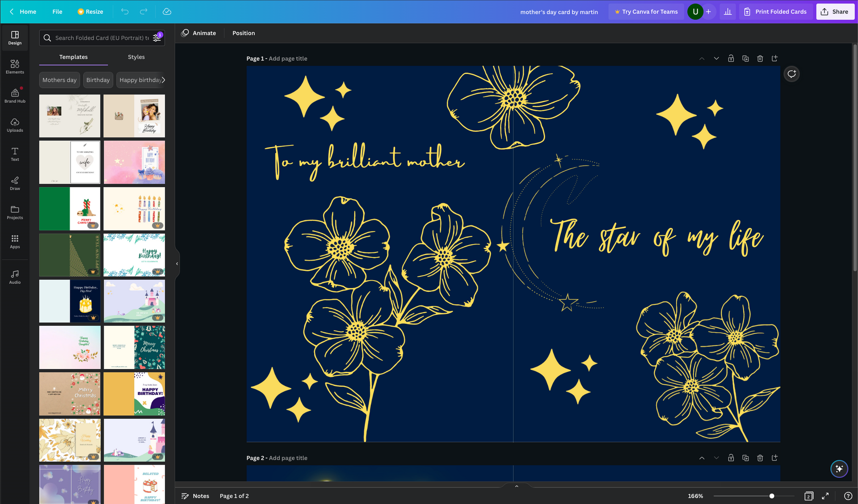This screenshot has height=504, width=858.
Task: Open the File menu
Action: point(57,12)
